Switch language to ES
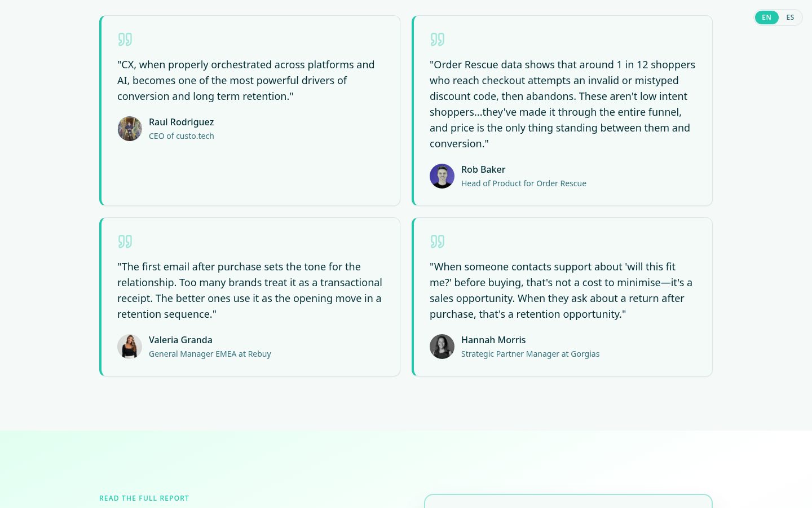This screenshot has height=508, width=812. pyautogui.click(x=790, y=17)
